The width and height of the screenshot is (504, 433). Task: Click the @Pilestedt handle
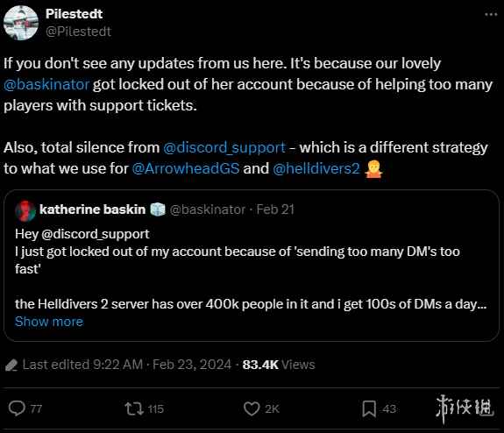point(78,32)
